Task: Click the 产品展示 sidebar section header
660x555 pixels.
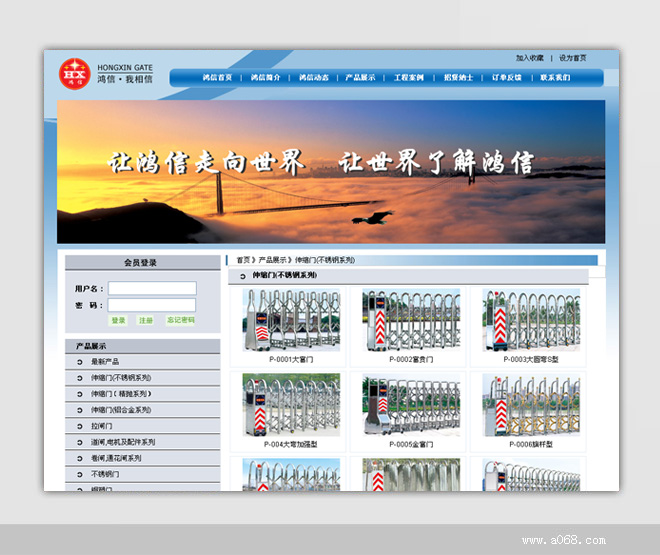Action: 143,346
